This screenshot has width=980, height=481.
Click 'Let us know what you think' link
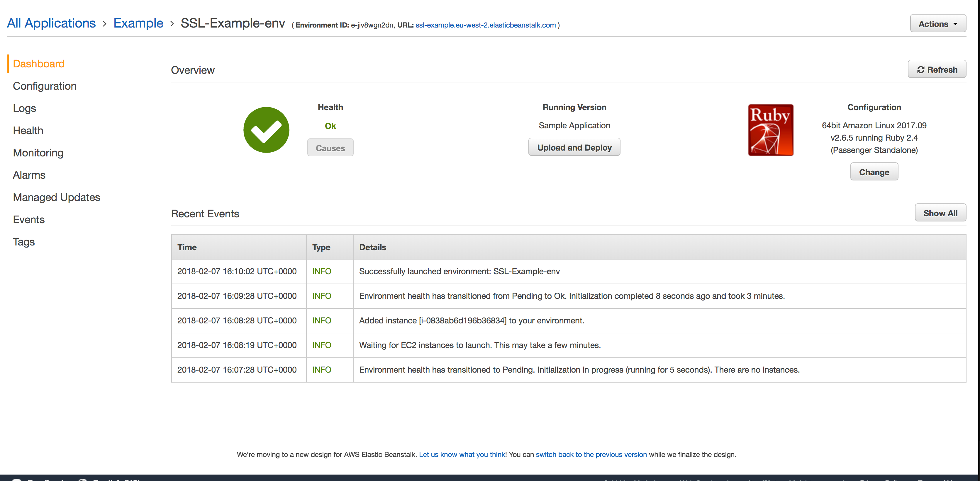click(x=462, y=454)
